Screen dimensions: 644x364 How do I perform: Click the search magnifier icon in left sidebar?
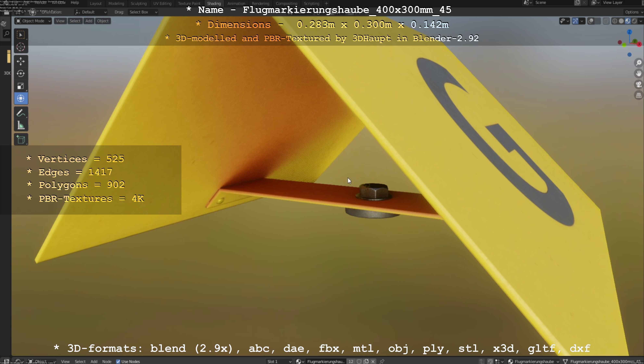coord(6,33)
